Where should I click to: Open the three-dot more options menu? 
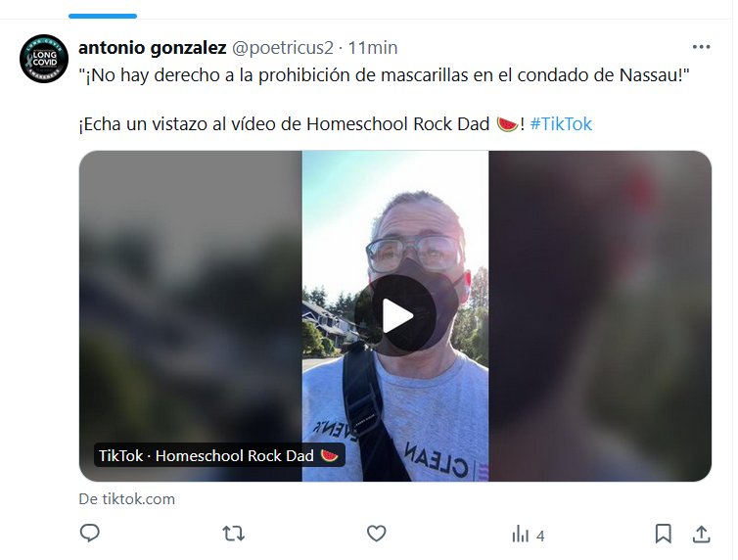[701, 47]
